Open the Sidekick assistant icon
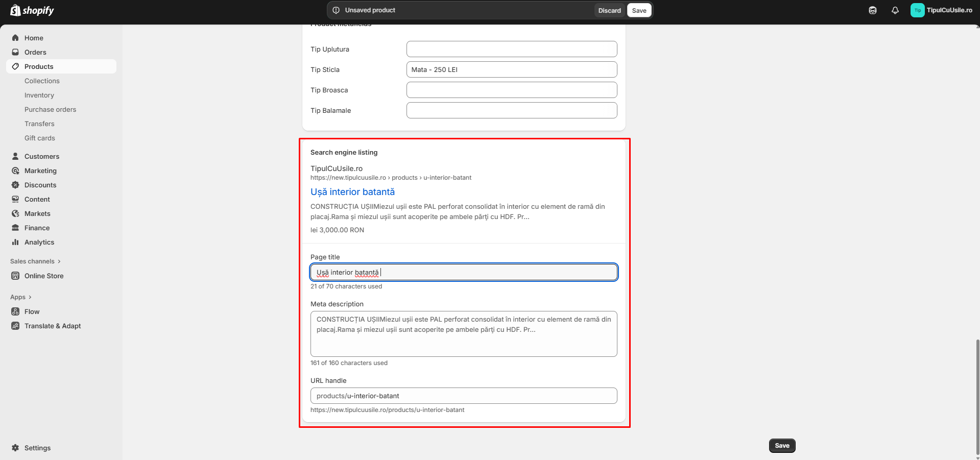 [x=872, y=10]
